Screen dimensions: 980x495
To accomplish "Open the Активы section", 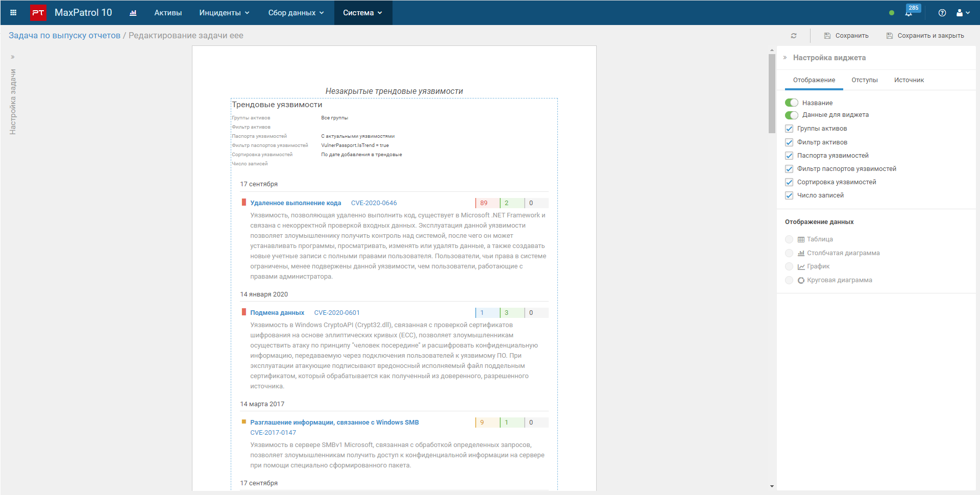I will pyautogui.click(x=168, y=13).
